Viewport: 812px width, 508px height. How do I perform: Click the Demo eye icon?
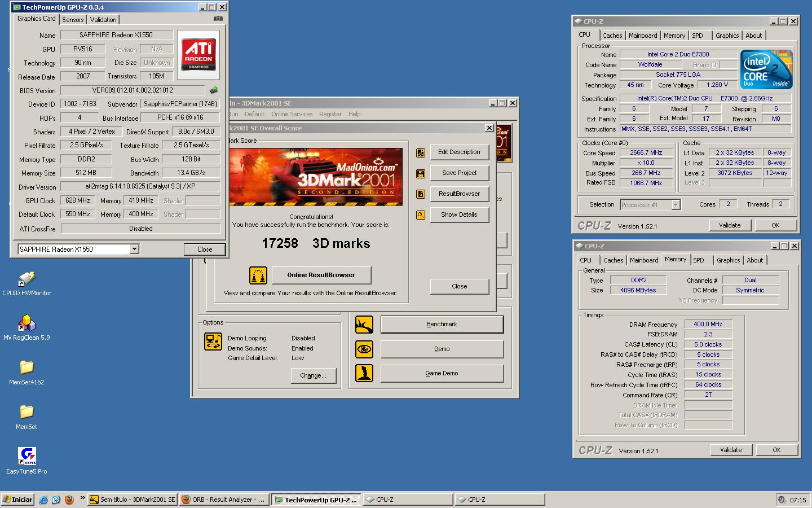coord(364,349)
